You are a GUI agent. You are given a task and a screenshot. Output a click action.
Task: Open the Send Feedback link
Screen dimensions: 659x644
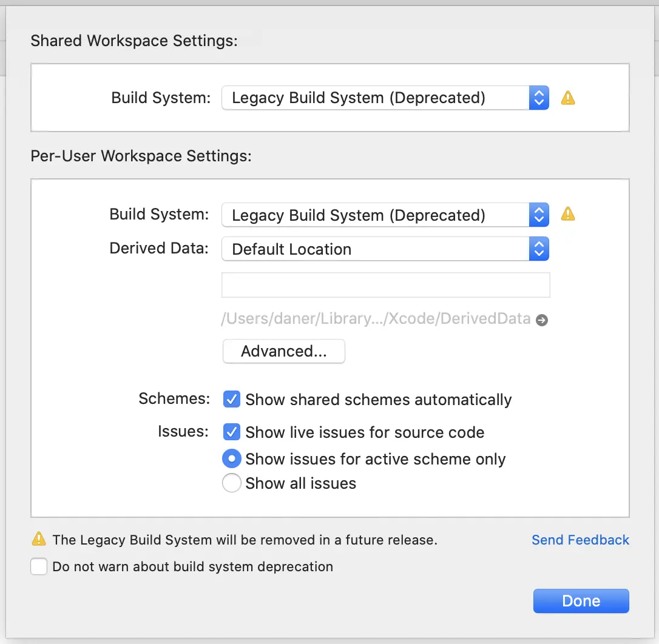(x=580, y=540)
